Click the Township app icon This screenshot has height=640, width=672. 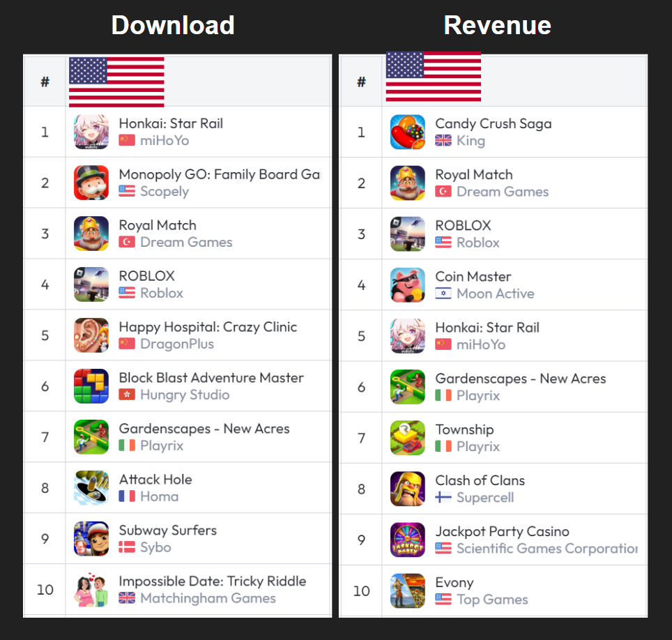click(x=408, y=438)
